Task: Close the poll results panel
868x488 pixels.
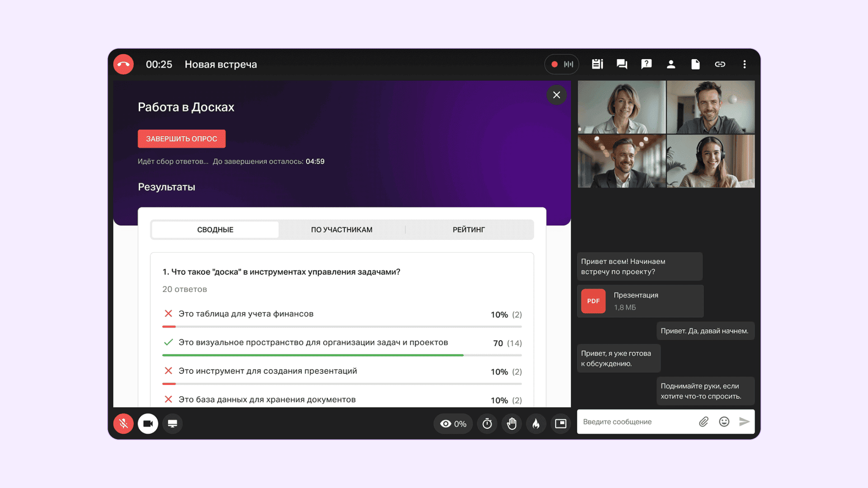Action: [557, 95]
